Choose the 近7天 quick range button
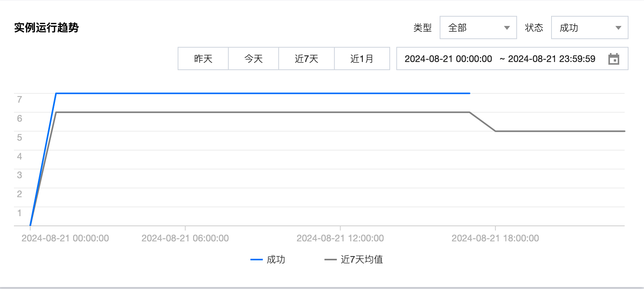Image resolution: width=644 pixels, height=289 pixels. (306, 58)
